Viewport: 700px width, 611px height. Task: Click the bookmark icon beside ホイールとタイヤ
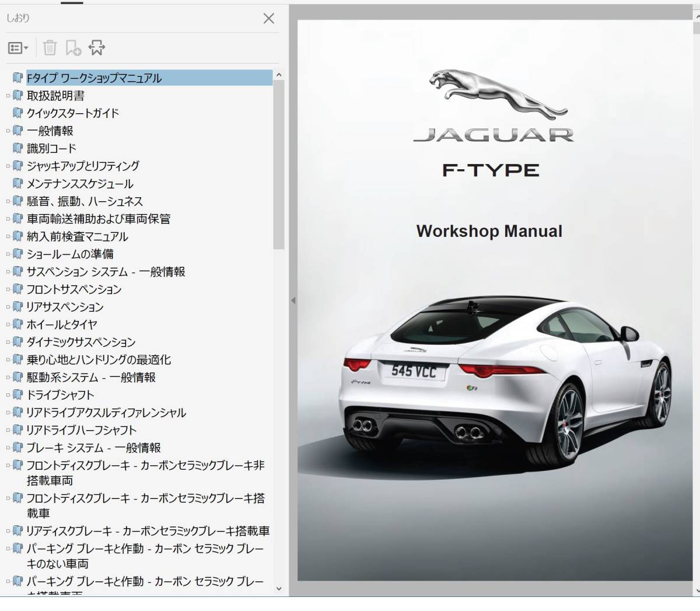click(x=18, y=324)
